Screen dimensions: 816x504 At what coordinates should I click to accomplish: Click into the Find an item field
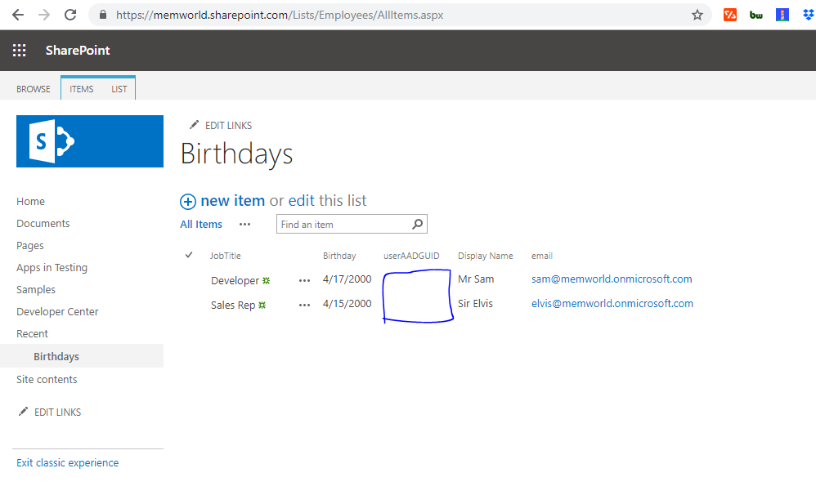(343, 224)
